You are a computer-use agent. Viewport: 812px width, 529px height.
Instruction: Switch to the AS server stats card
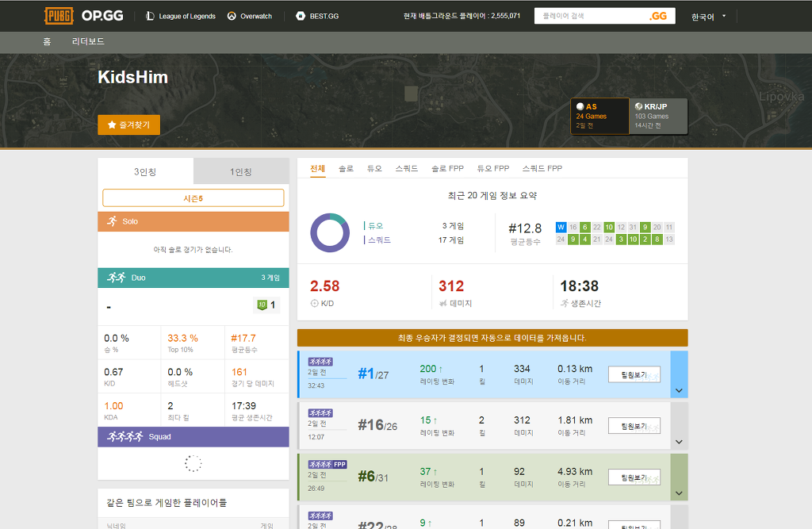click(x=599, y=116)
